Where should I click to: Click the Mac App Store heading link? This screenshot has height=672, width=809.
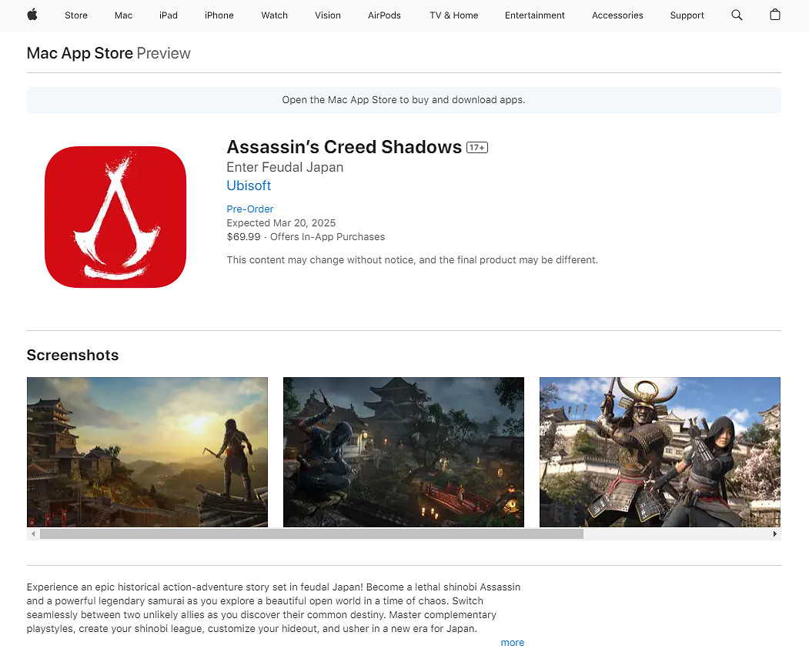coord(80,53)
